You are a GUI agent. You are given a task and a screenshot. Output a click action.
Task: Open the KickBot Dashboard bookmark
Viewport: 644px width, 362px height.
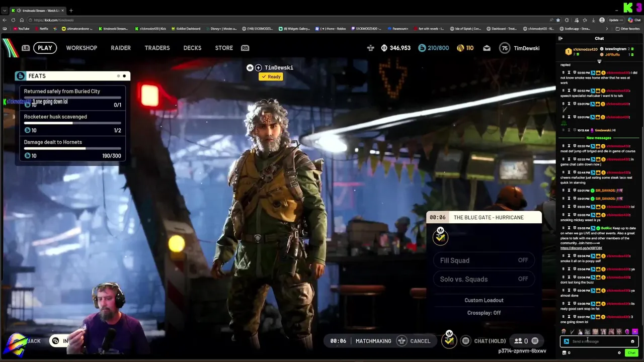186,29
